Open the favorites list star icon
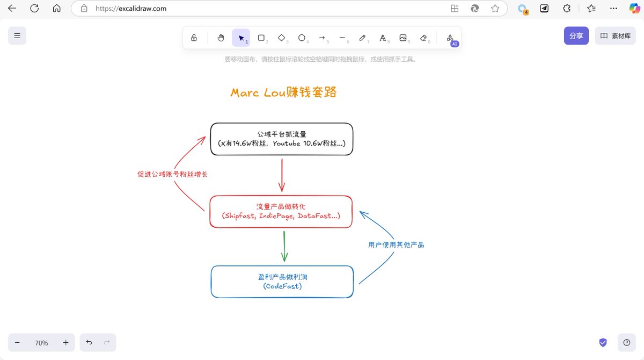This screenshot has height=360, width=644. (x=591, y=9)
